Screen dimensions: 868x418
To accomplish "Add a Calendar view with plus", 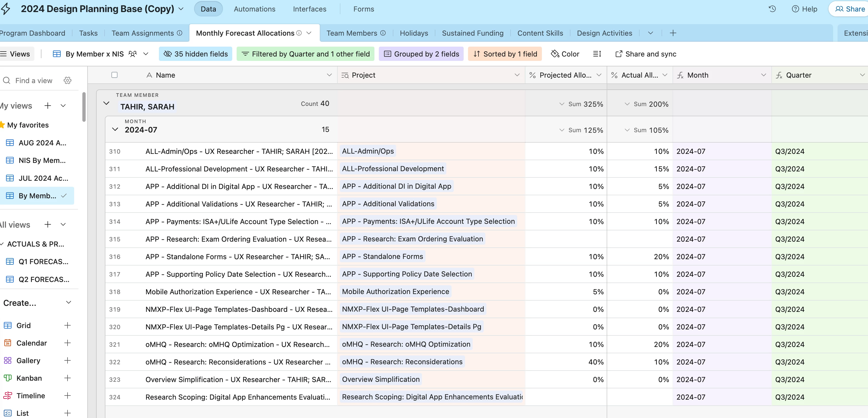I will click(67, 343).
